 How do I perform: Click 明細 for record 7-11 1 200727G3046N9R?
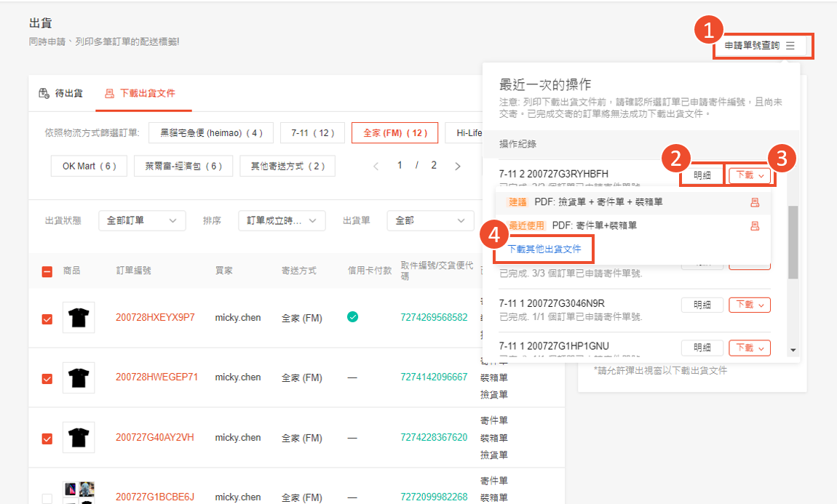702,305
